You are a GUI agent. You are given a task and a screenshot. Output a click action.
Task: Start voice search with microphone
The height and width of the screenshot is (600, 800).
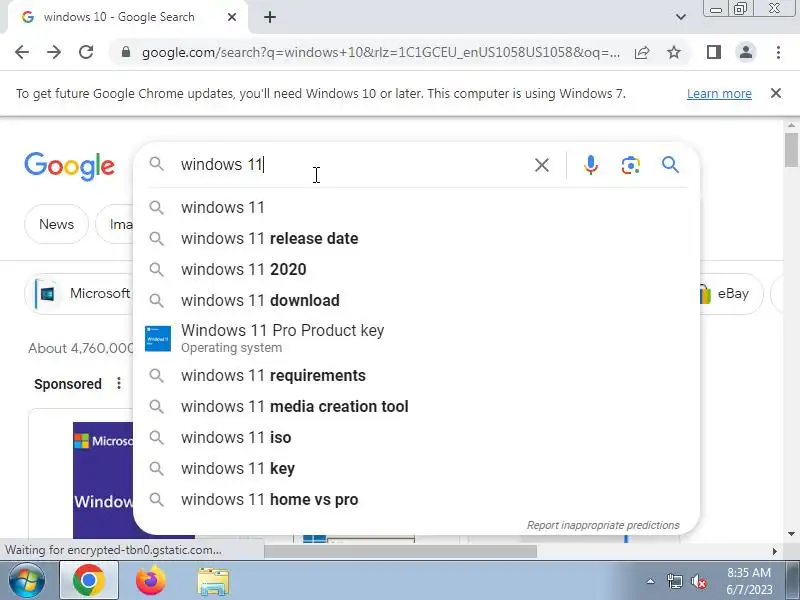click(x=591, y=165)
